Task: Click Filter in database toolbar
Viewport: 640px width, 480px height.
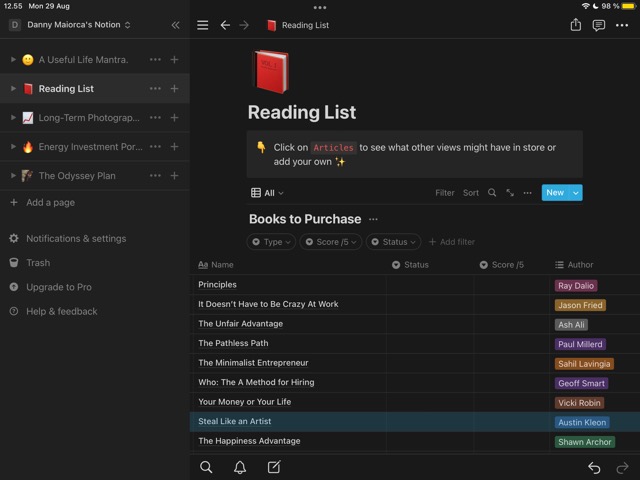Action: coord(444,193)
